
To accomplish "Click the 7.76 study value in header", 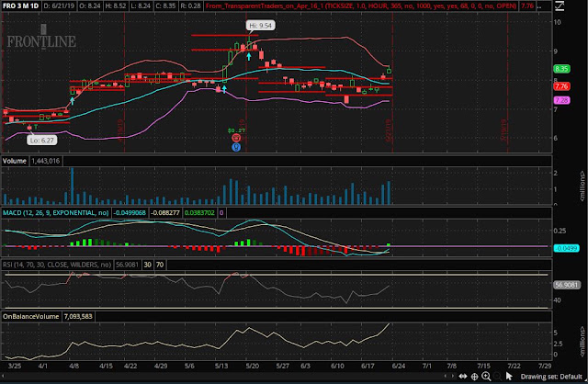I will click(527, 6).
